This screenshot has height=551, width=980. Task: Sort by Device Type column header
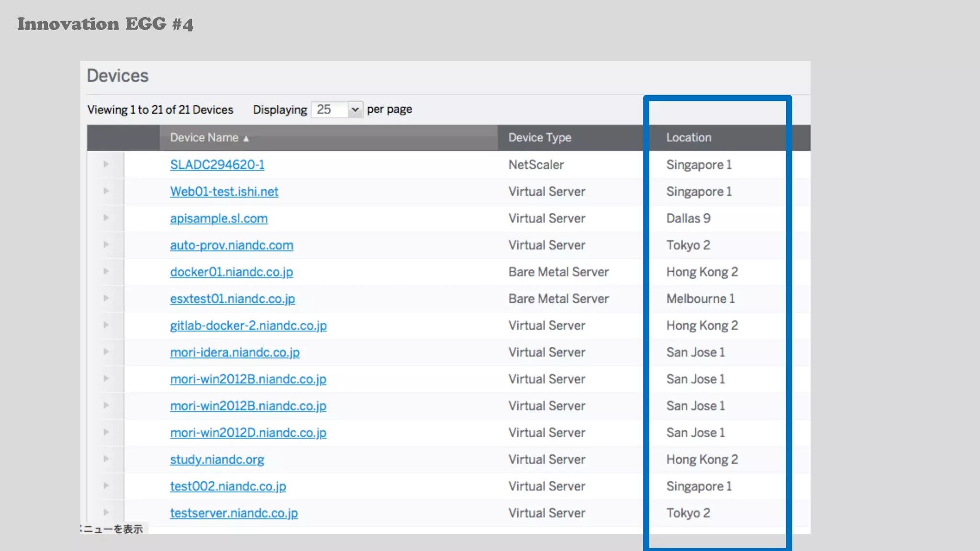pyautogui.click(x=540, y=138)
